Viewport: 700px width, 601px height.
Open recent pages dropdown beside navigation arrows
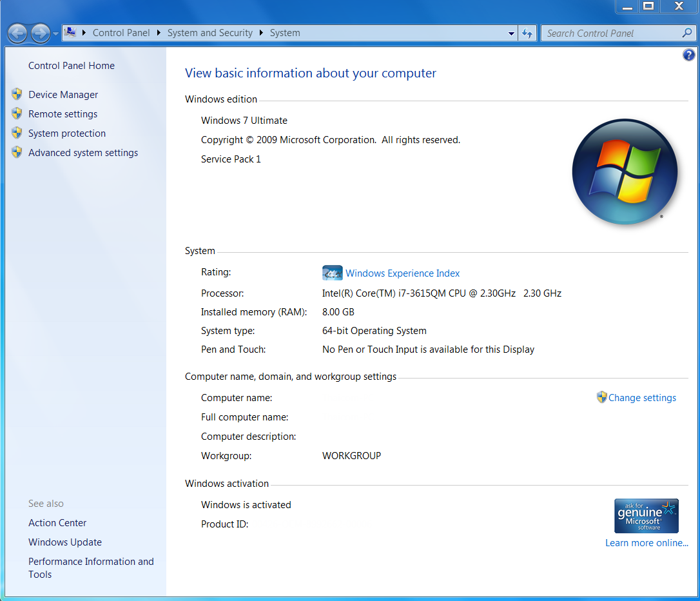(x=56, y=34)
